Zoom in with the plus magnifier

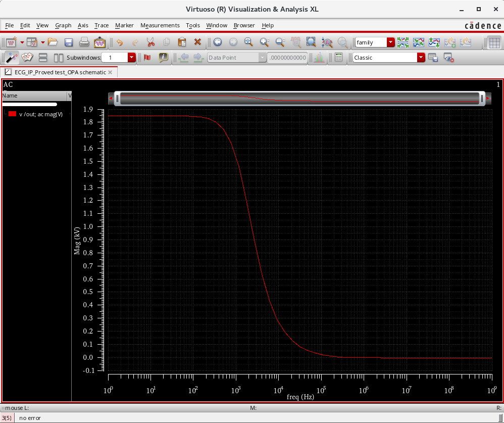265,42
